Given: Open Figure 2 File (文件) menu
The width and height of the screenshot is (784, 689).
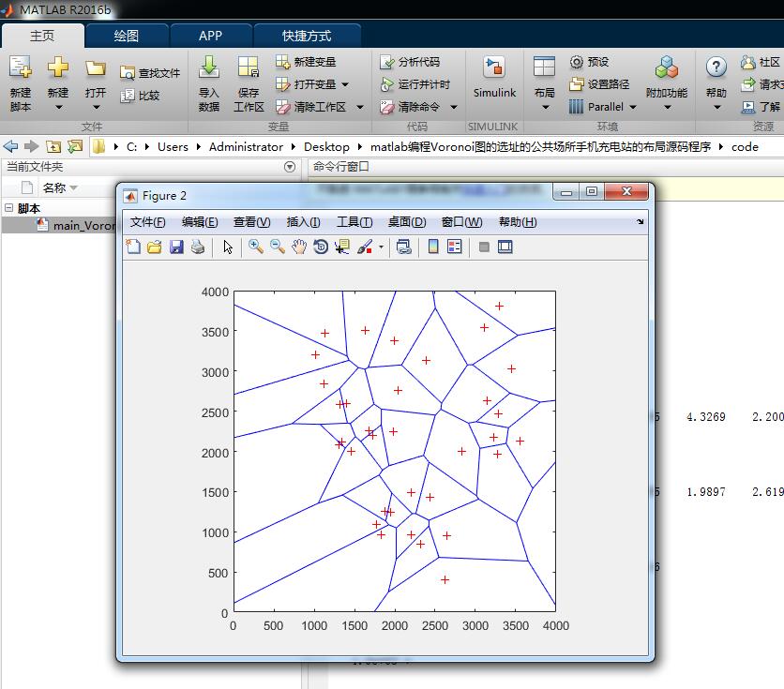Looking at the screenshot, I should [x=147, y=222].
